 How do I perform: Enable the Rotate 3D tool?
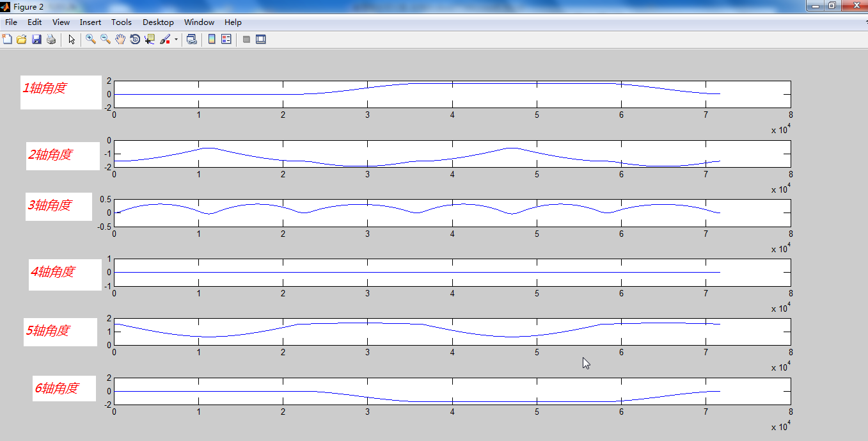[x=135, y=40]
